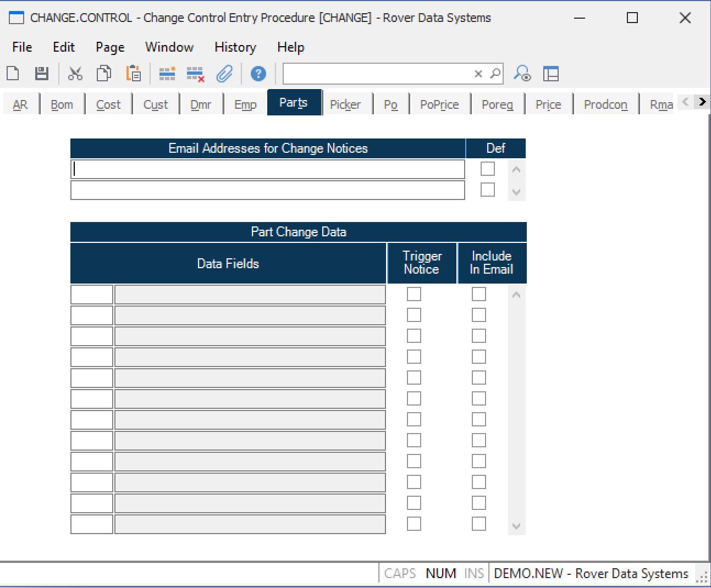The height and width of the screenshot is (588, 711).
Task: Click the Paste clipboard icon
Action: tap(134, 73)
